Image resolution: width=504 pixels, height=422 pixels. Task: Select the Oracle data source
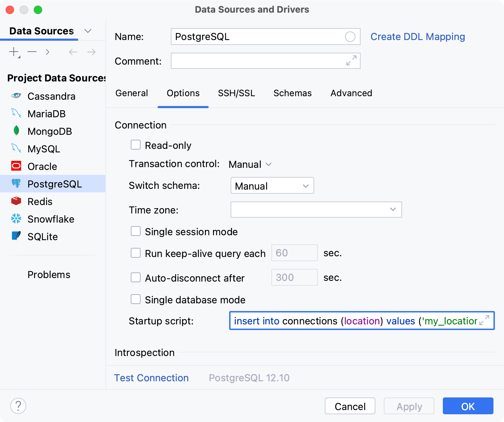pos(42,166)
